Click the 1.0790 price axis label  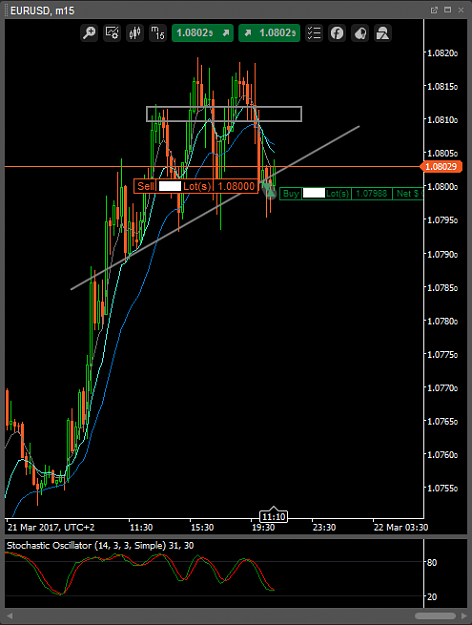point(442,254)
